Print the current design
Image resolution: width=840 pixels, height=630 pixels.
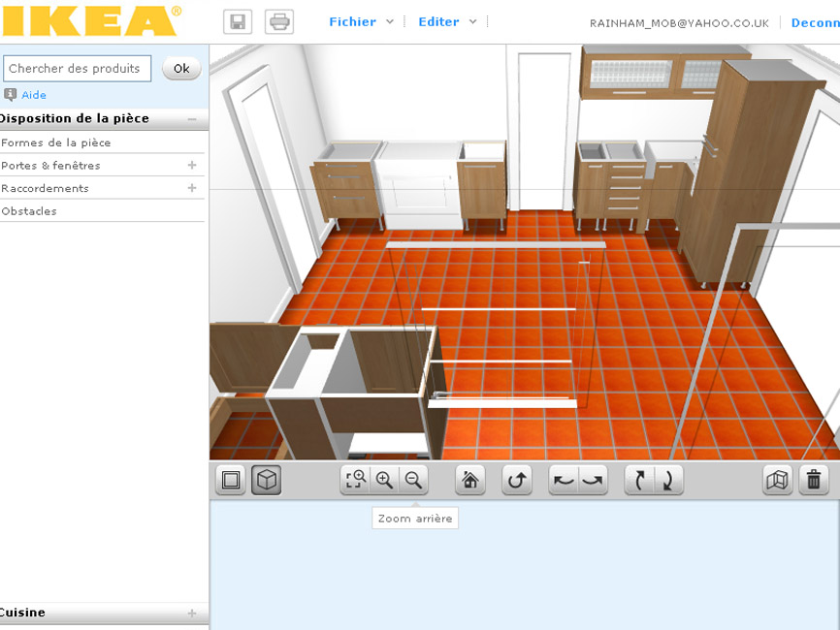(279, 20)
